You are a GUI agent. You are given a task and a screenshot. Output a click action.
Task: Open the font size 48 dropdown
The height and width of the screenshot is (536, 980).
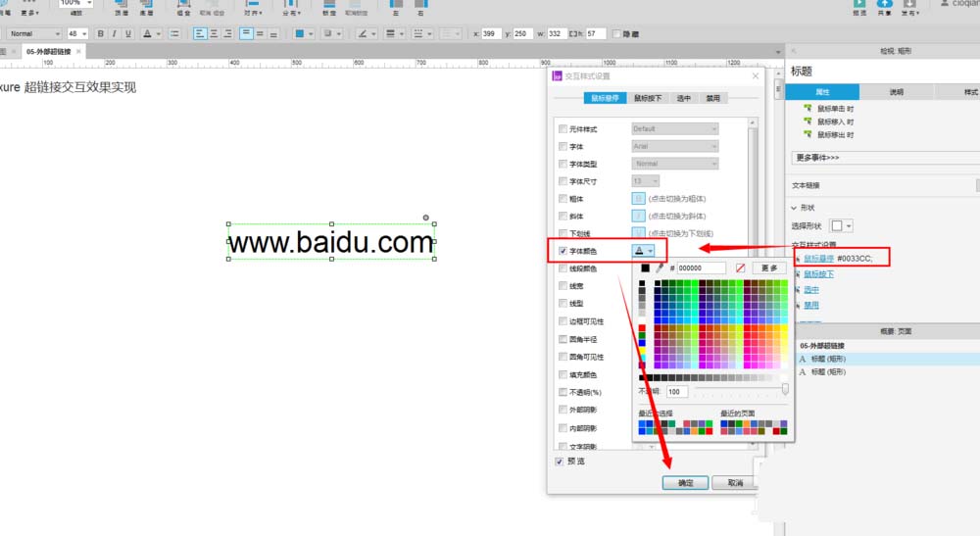click(x=77, y=33)
